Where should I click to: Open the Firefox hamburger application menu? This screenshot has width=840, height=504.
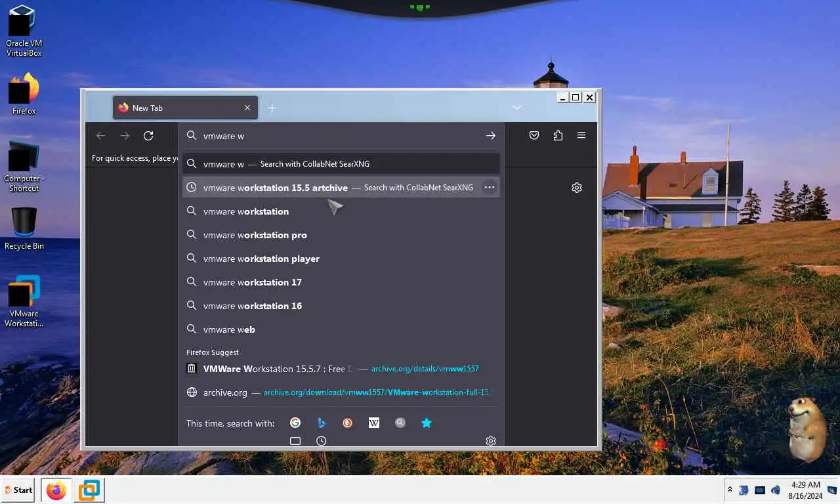pyautogui.click(x=581, y=135)
